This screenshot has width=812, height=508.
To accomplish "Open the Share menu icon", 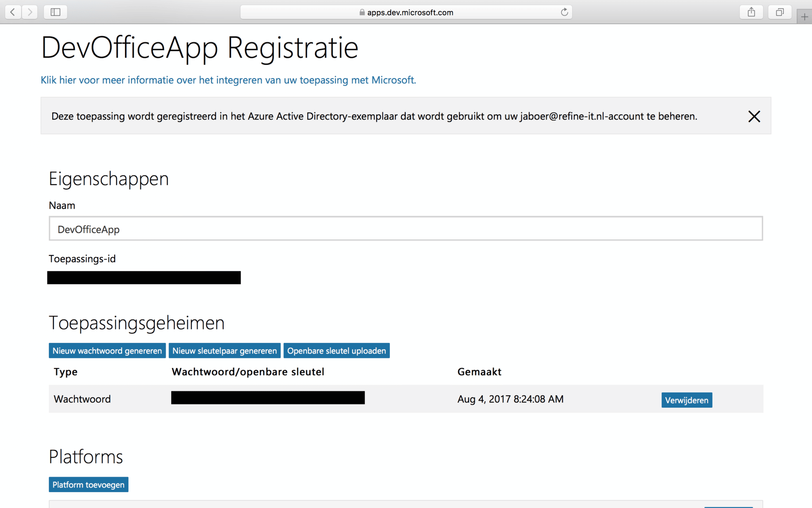I will [751, 12].
